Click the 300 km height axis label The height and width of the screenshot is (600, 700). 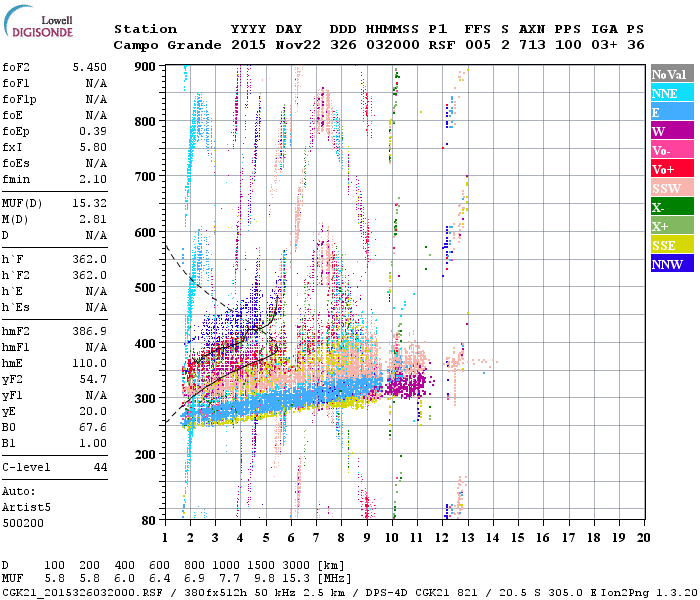point(146,399)
